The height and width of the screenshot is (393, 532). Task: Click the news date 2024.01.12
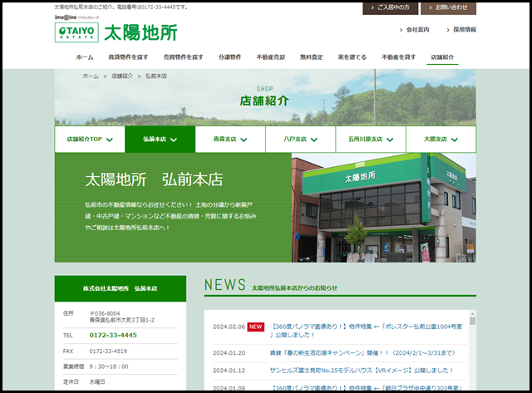click(229, 371)
